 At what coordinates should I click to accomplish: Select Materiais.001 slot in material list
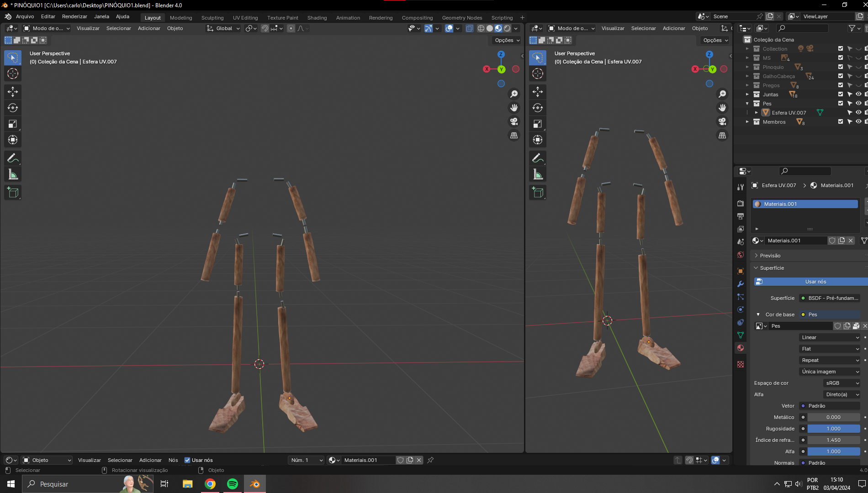805,204
